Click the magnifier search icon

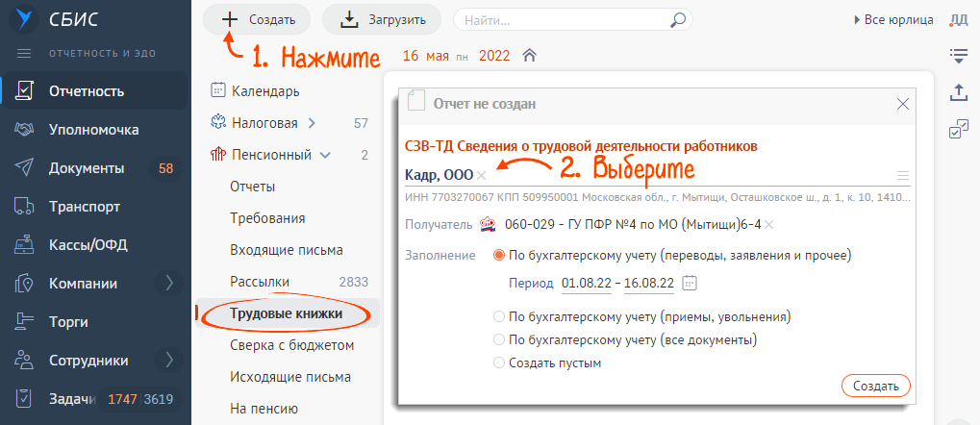[x=677, y=20]
